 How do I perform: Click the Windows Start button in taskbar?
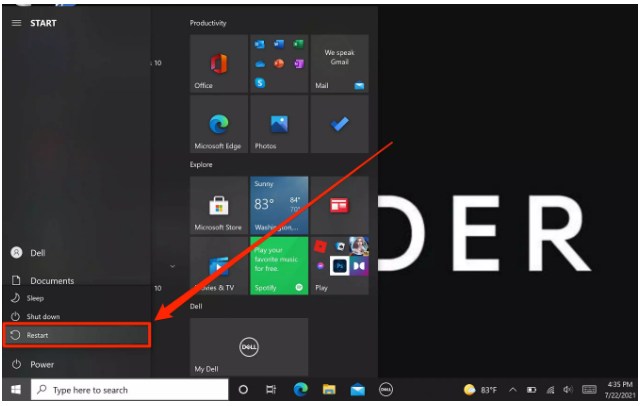click(16, 390)
